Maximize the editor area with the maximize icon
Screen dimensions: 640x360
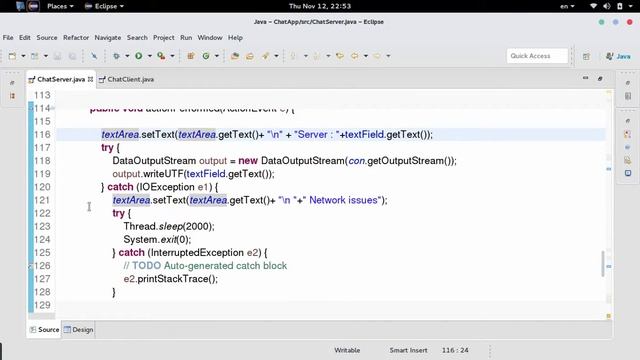click(x=600, y=78)
